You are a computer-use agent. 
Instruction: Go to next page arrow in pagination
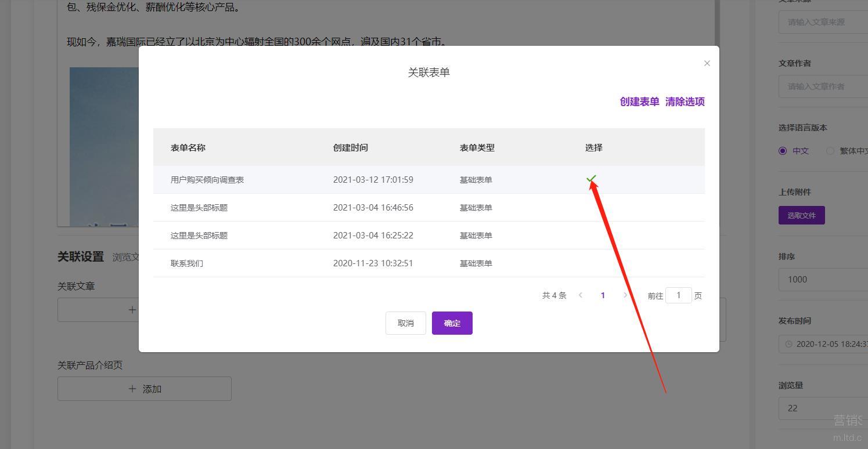pyautogui.click(x=625, y=295)
